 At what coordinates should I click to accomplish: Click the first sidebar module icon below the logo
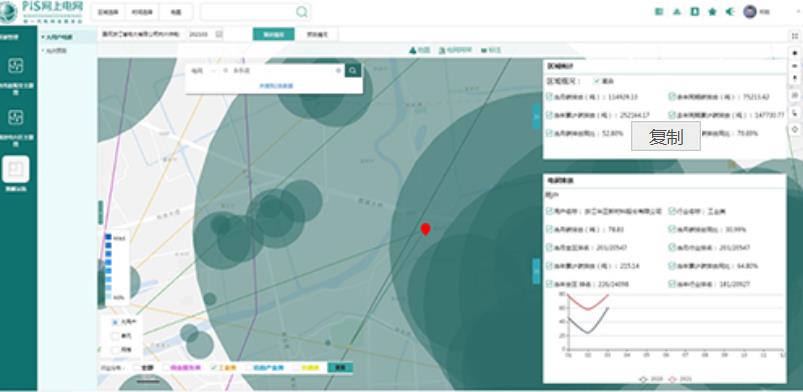coord(16,66)
